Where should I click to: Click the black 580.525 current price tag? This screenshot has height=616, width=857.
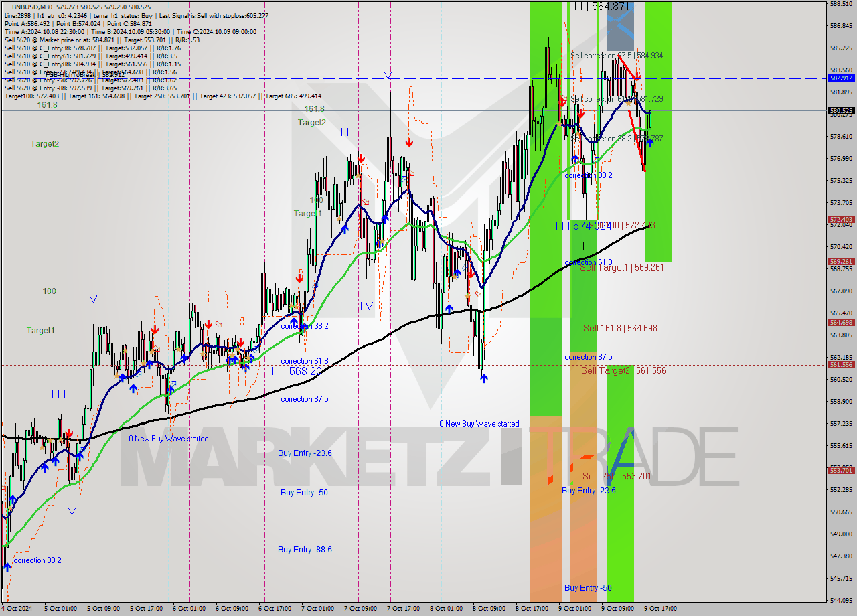tap(841, 111)
